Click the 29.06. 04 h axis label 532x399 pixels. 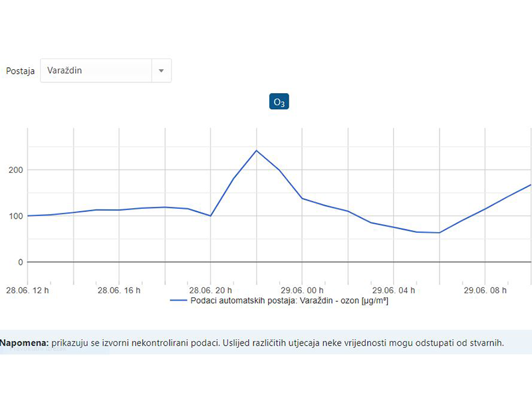coord(394,291)
